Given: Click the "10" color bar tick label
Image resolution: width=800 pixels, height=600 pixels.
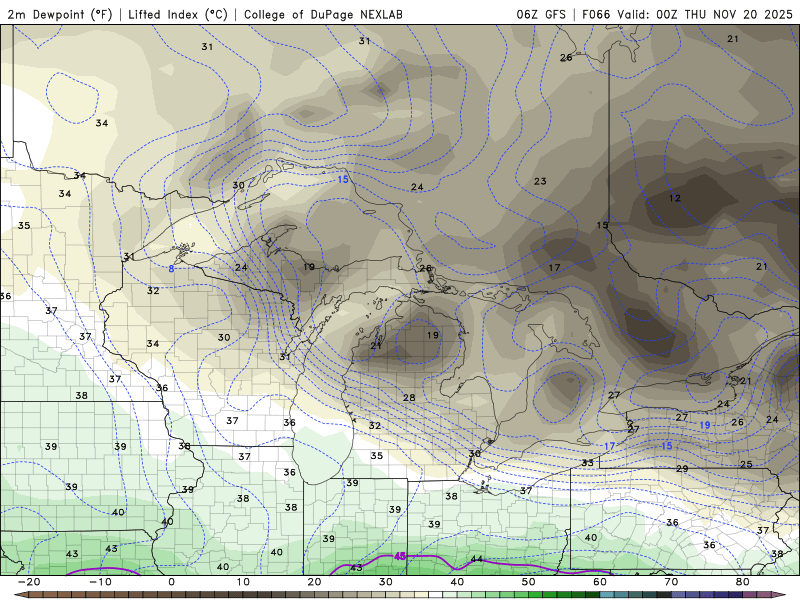Looking at the screenshot, I should 243,582.
